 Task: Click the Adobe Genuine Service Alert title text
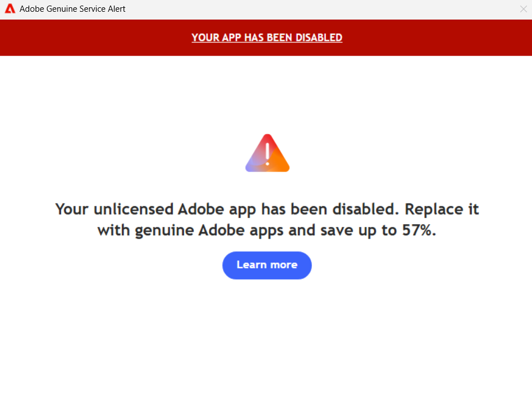(x=72, y=9)
